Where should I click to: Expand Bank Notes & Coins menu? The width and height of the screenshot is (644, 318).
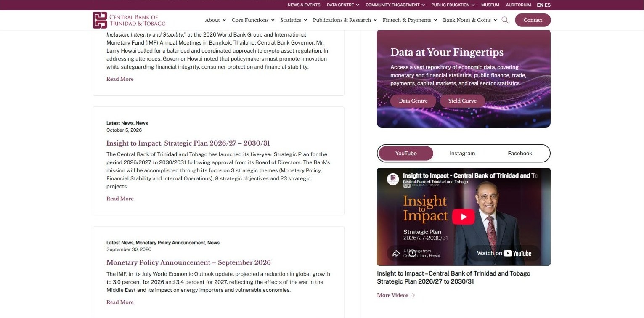(470, 20)
